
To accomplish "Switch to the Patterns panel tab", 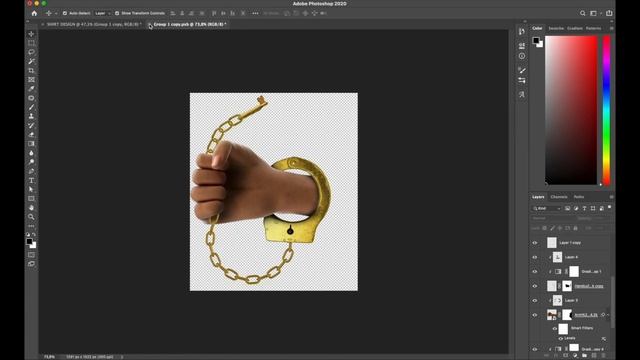I will (593, 29).
